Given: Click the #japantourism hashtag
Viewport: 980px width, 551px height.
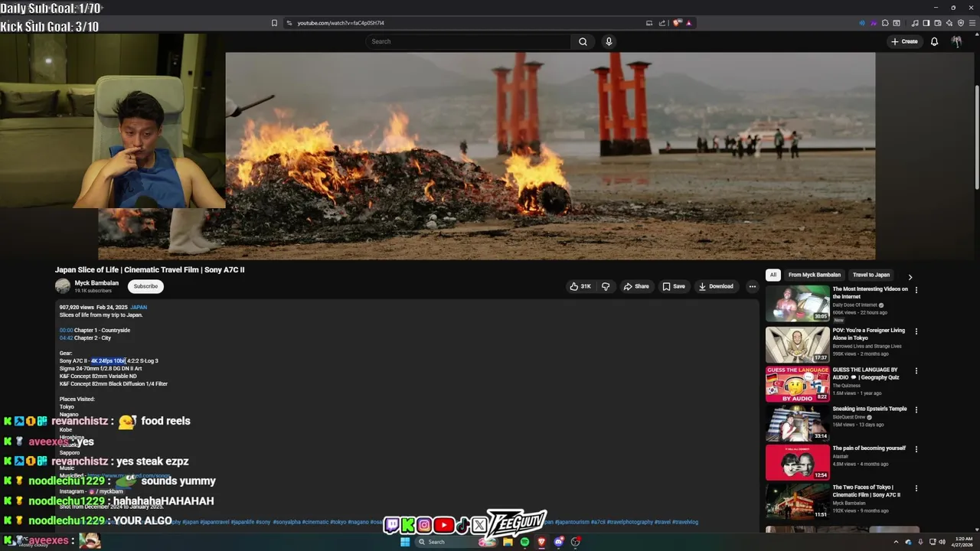Looking at the screenshot, I should 572,522.
